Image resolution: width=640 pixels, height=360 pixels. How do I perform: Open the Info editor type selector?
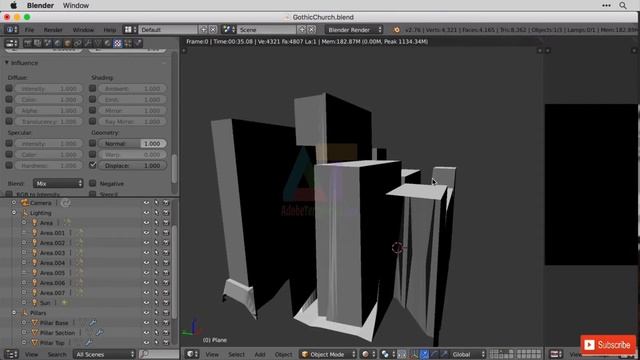[x=11, y=30]
